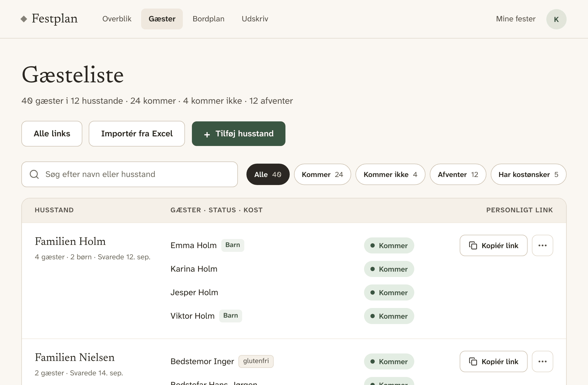Click the Husstand column header
Viewport: 588px width, 385px height.
pyautogui.click(x=54, y=210)
